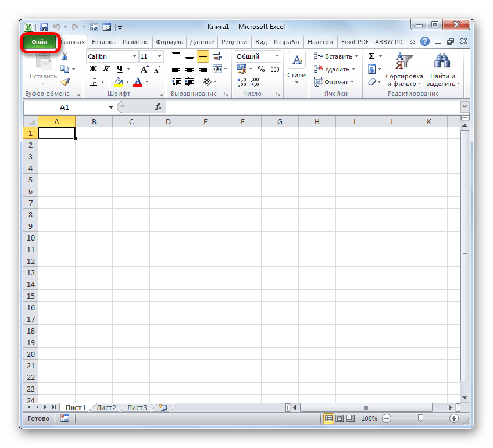Decrease font size with small A icon
This screenshot has width=493, height=448.
(x=157, y=69)
